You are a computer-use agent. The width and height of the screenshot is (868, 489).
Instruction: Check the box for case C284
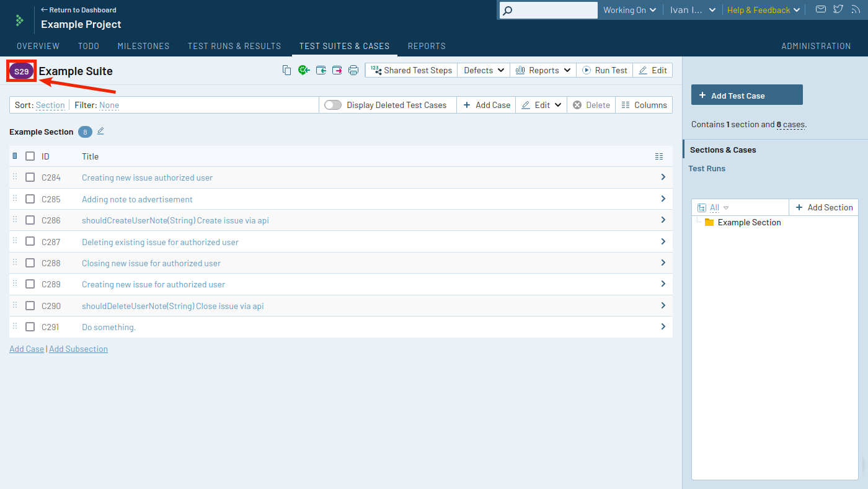(30, 177)
